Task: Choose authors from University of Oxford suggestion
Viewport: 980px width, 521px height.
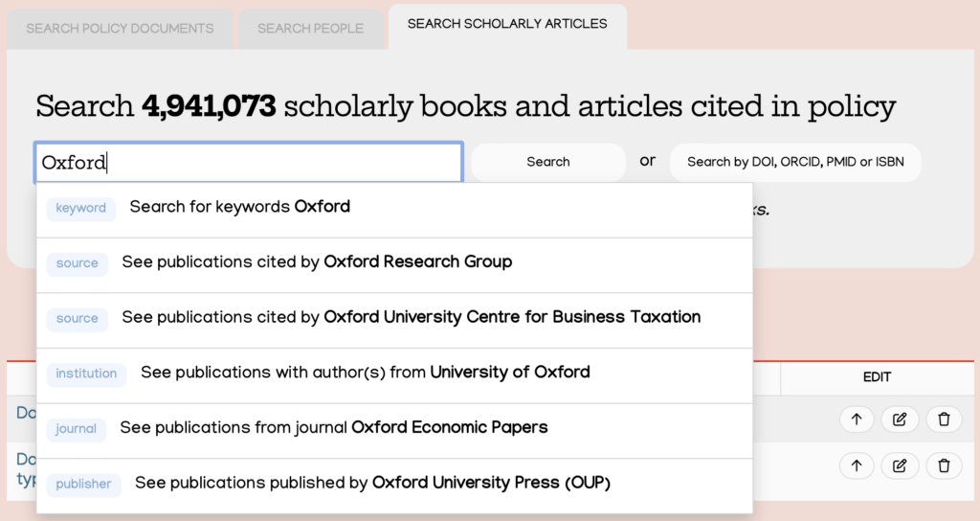Action: click(x=394, y=375)
